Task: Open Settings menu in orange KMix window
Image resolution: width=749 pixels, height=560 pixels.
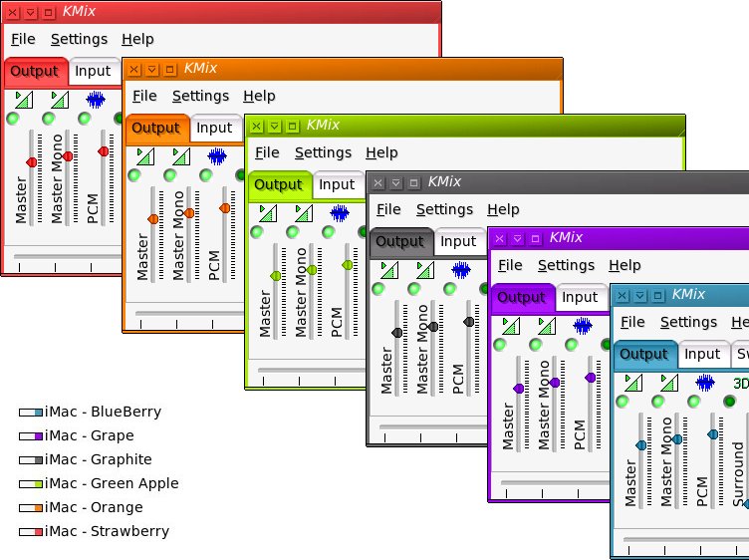Action: coord(200,96)
